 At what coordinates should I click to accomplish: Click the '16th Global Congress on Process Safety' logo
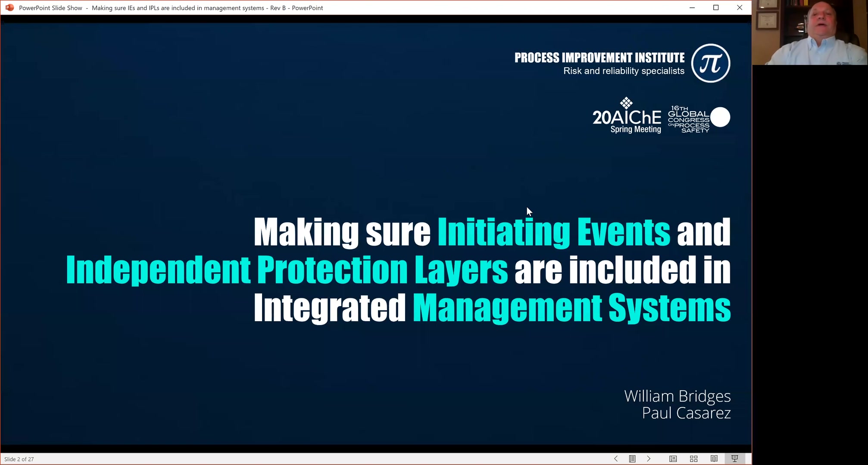pos(699,119)
